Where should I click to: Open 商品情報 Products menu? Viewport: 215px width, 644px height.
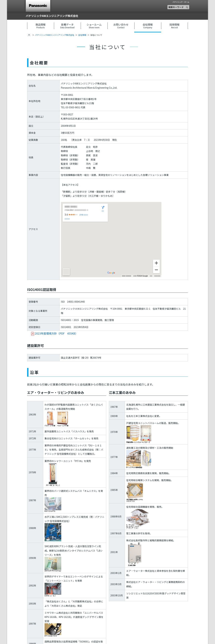coord(41,26)
